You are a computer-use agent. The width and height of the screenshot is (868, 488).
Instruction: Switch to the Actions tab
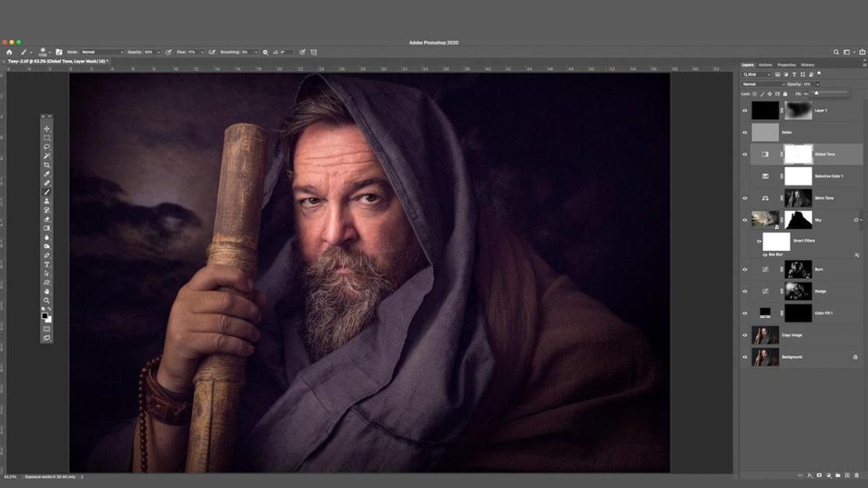click(x=765, y=65)
